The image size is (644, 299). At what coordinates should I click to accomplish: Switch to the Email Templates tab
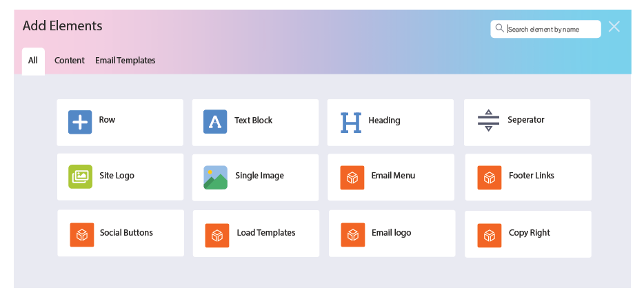pyautogui.click(x=125, y=61)
